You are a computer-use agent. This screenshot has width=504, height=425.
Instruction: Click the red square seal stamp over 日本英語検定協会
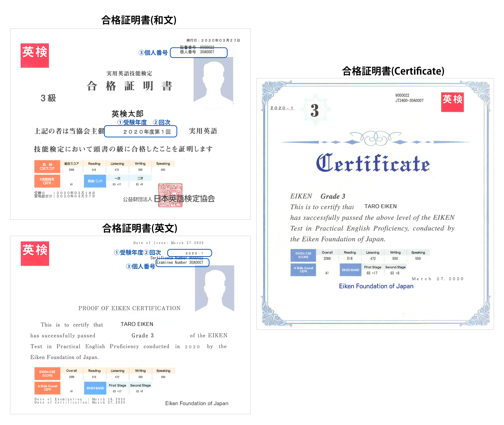pos(170,195)
